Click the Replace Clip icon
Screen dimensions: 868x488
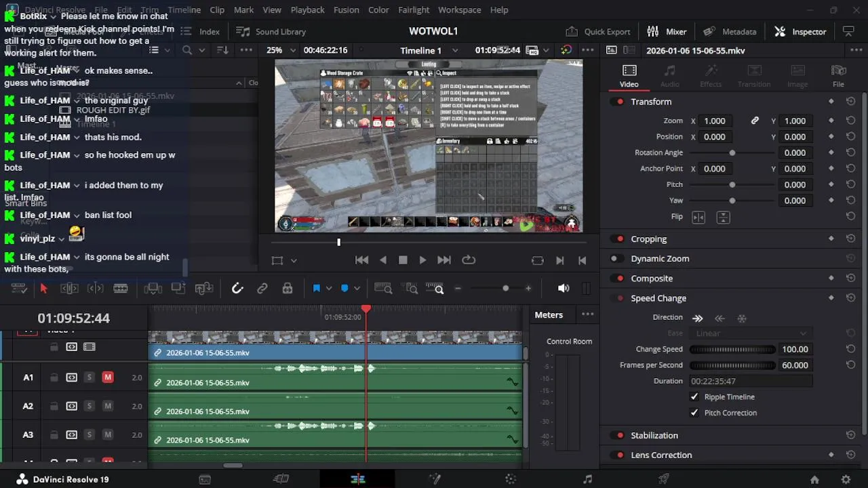[x=203, y=289]
